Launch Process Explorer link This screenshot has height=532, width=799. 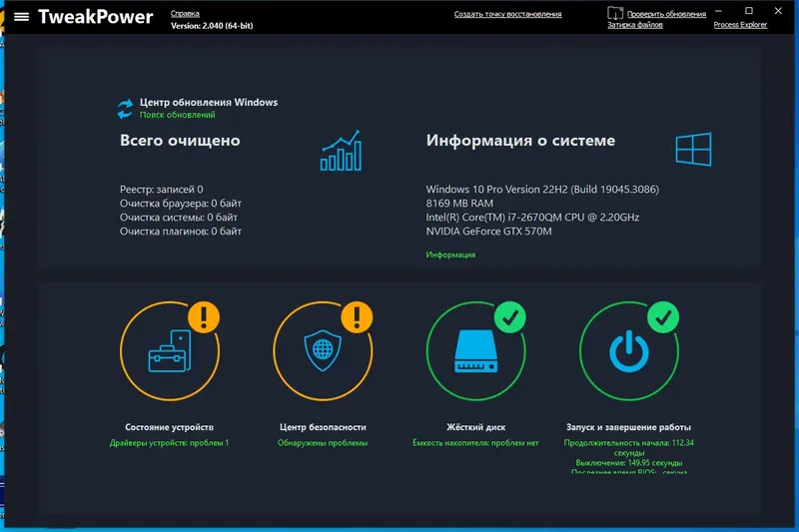pyautogui.click(x=740, y=25)
